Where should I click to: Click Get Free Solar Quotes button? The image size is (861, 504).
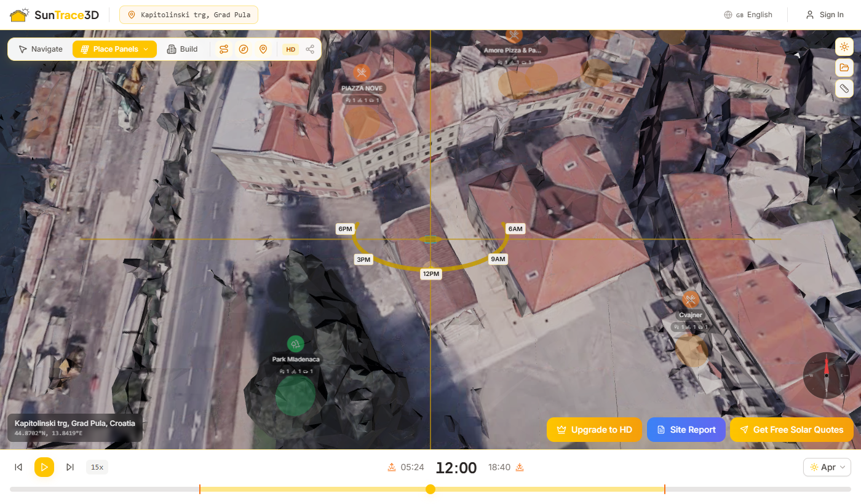[792, 430]
